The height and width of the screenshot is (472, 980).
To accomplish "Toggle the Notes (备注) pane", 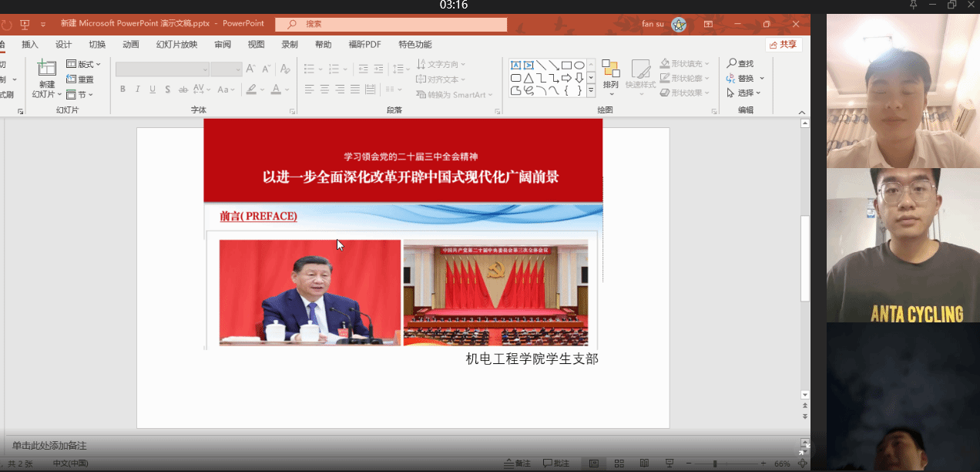I will pyautogui.click(x=518, y=464).
